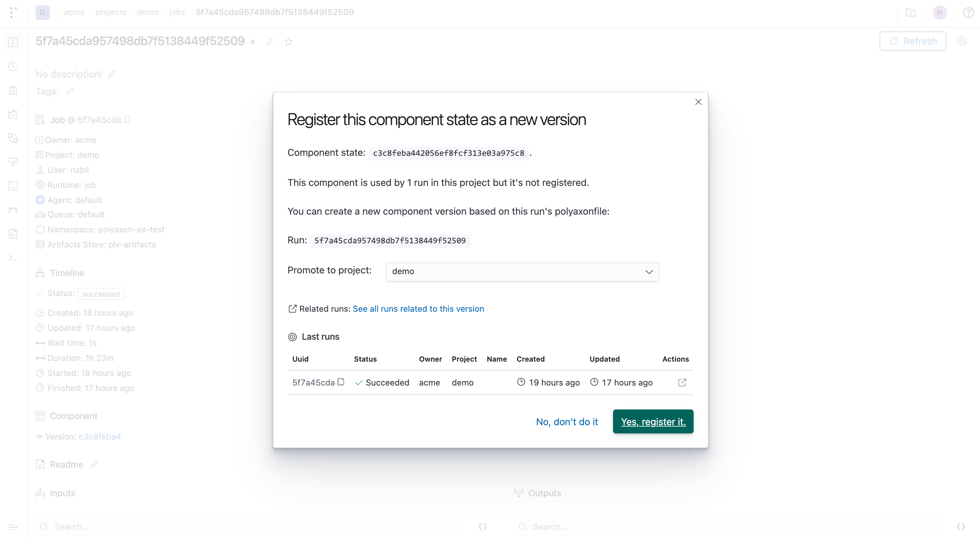Edit the description with its pencil icon
This screenshot has height=539, width=980.
coord(111,74)
